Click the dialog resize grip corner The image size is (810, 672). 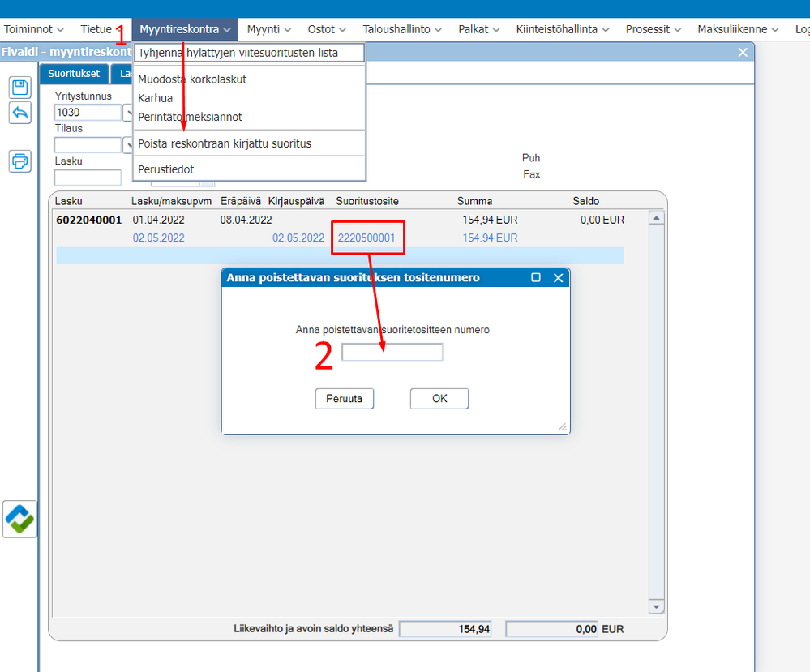tap(563, 426)
